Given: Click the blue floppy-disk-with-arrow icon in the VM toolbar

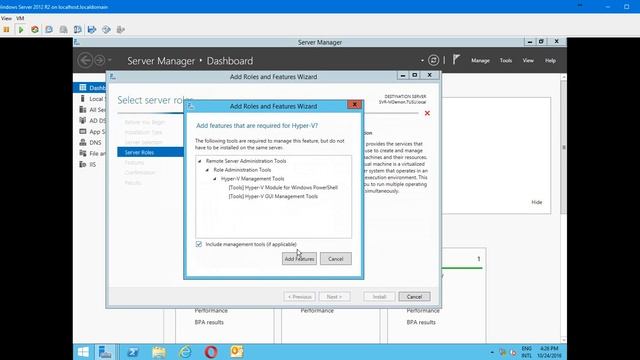Looking at the screenshot, I should click(x=92, y=29).
